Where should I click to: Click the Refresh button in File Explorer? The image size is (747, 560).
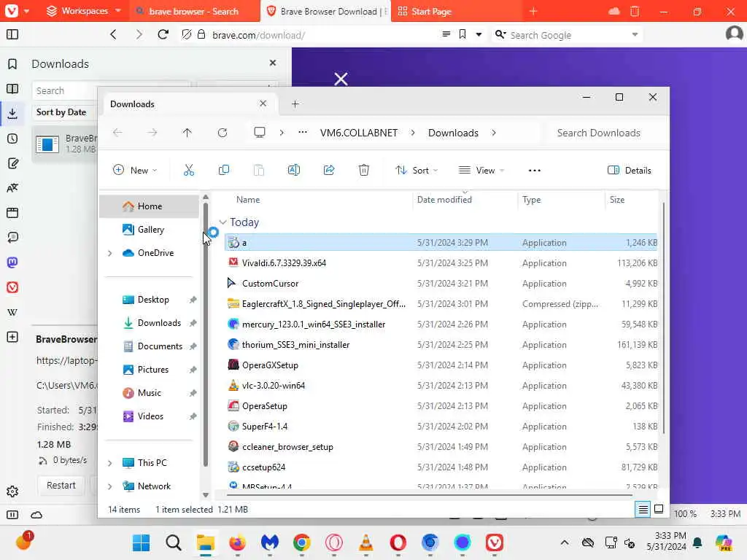click(222, 133)
